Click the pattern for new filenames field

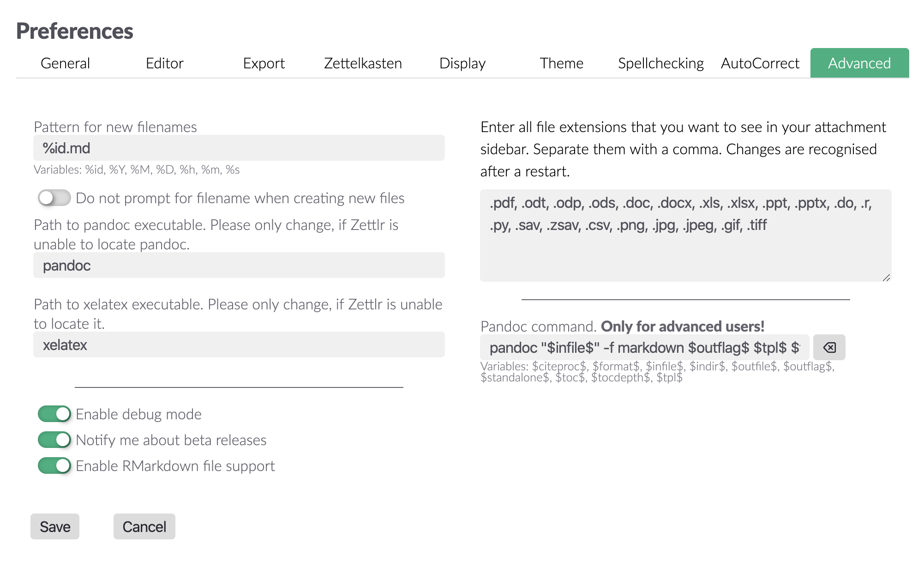(240, 147)
